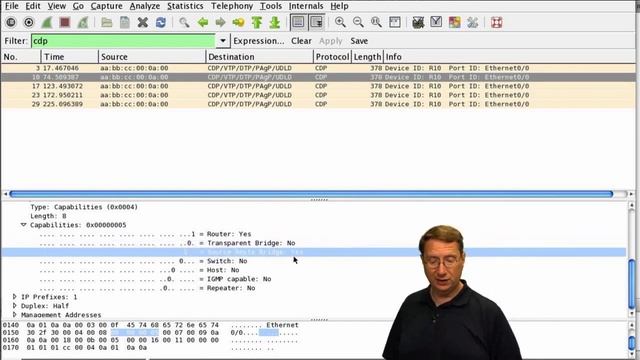The image size is (640, 360).
Task: Click the greyed-out Apply filter button
Action: [331, 41]
